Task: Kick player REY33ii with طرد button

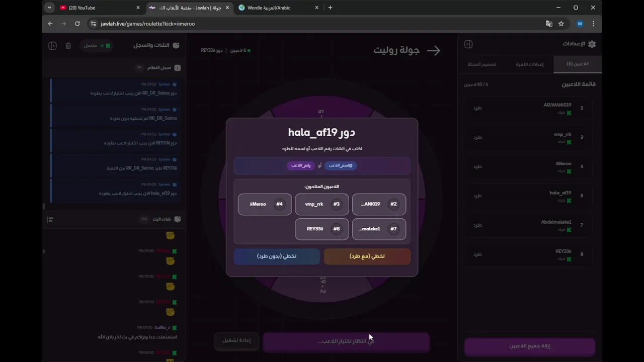Action: (x=477, y=254)
